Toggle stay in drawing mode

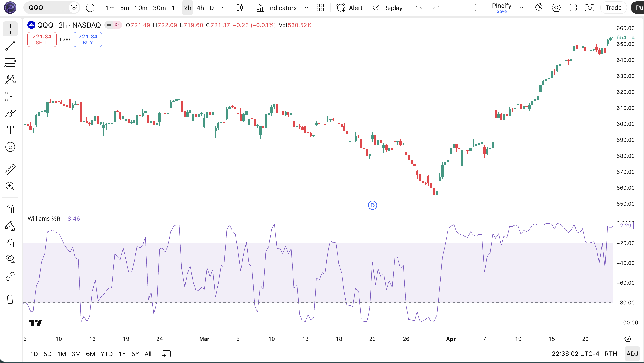coord(10,226)
